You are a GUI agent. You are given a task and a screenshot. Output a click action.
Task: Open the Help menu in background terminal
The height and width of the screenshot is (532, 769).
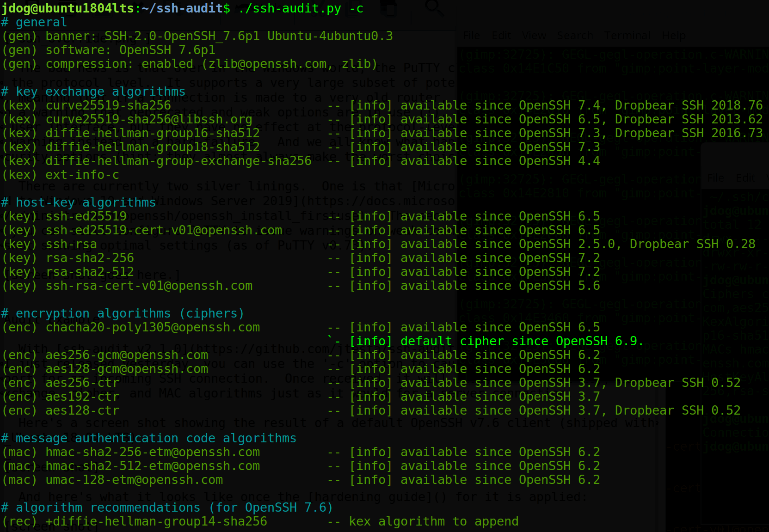point(674,36)
